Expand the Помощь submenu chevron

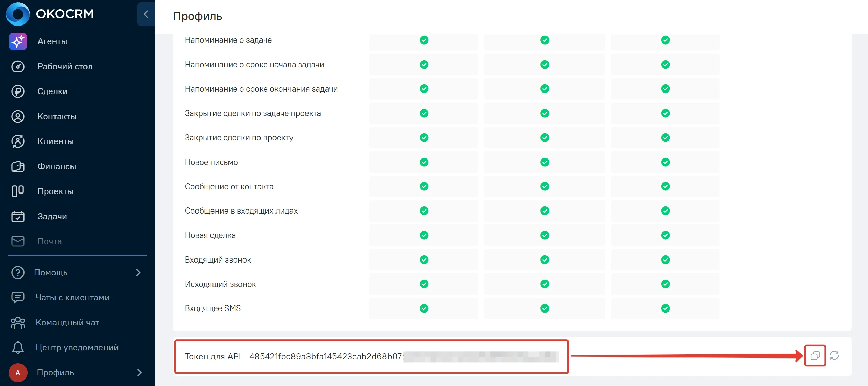tap(138, 273)
